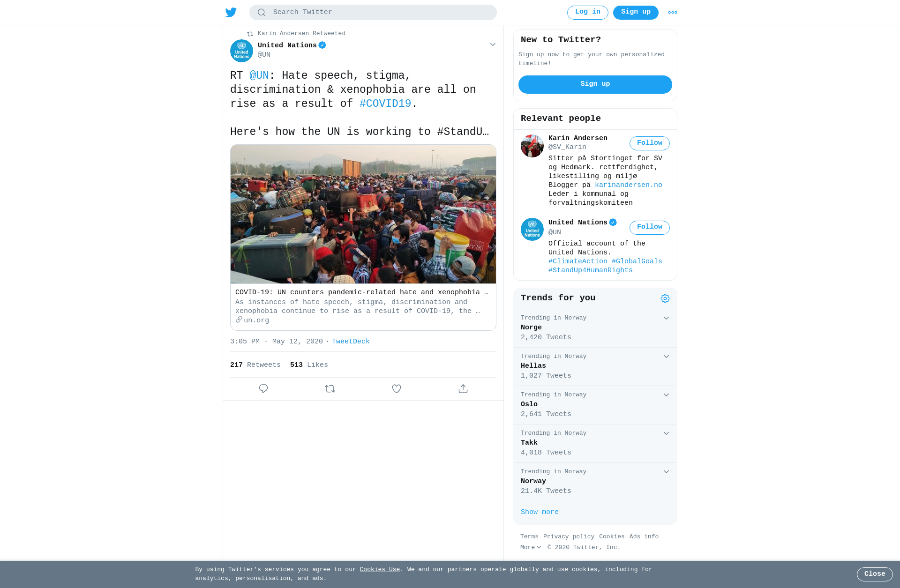
Task: Open the #COVID19 hashtag link
Action: tap(385, 104)
